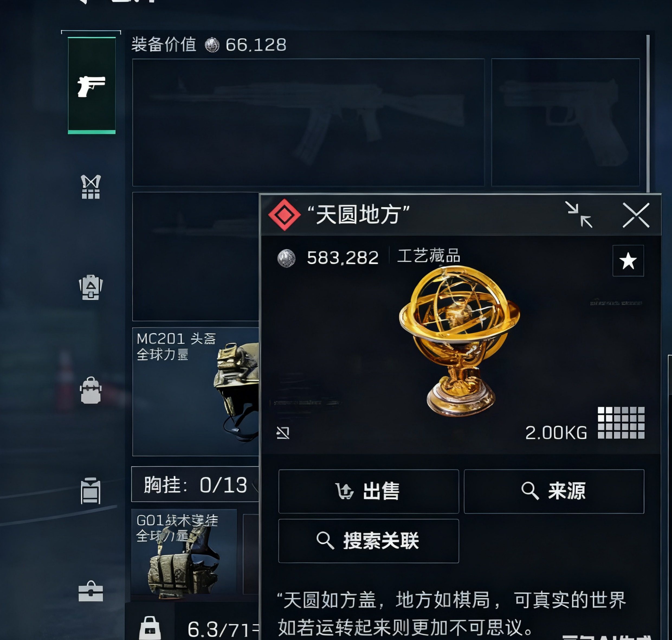Screen dimensions: 672x640
Task: Open the tactical vest category icon
Action: [x=91, y=187]
